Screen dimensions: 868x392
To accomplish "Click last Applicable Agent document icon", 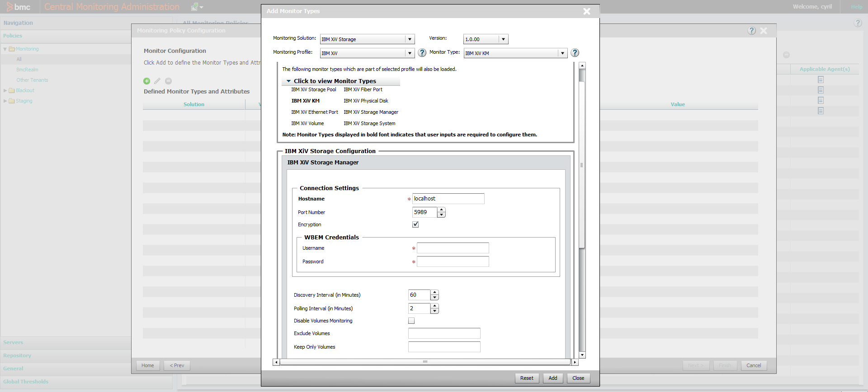I will coord(821,111).
